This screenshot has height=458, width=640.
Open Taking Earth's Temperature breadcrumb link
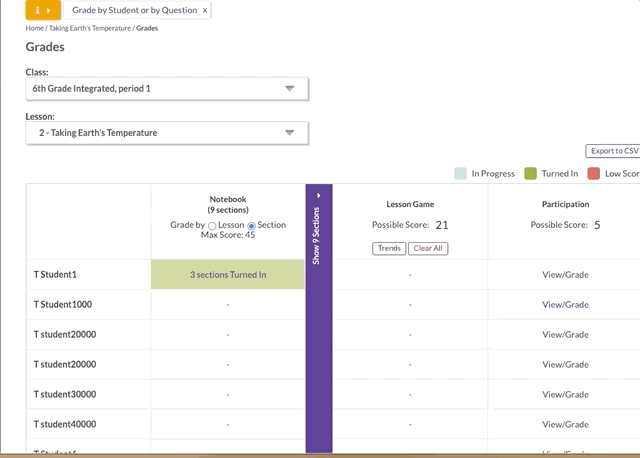(x=90, y=28)
